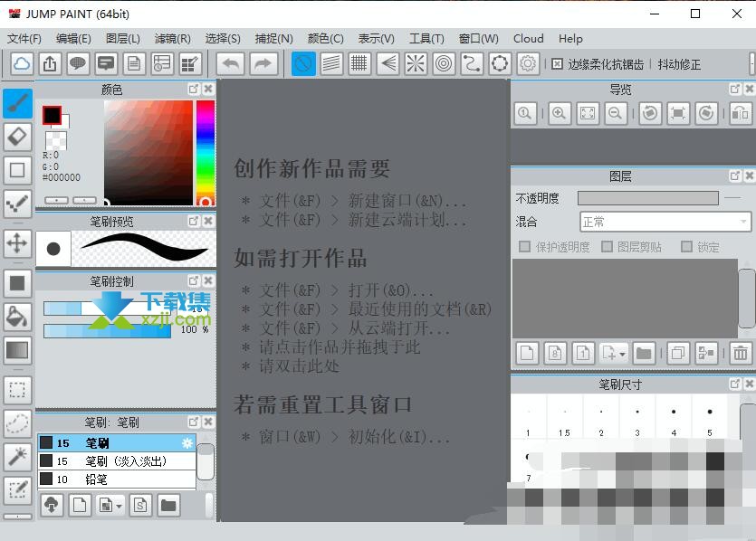This screenshot has height=541, width=756.
Task: Toggle edge-softening anti-aliasing checkbox
Action: click(558, 64)
